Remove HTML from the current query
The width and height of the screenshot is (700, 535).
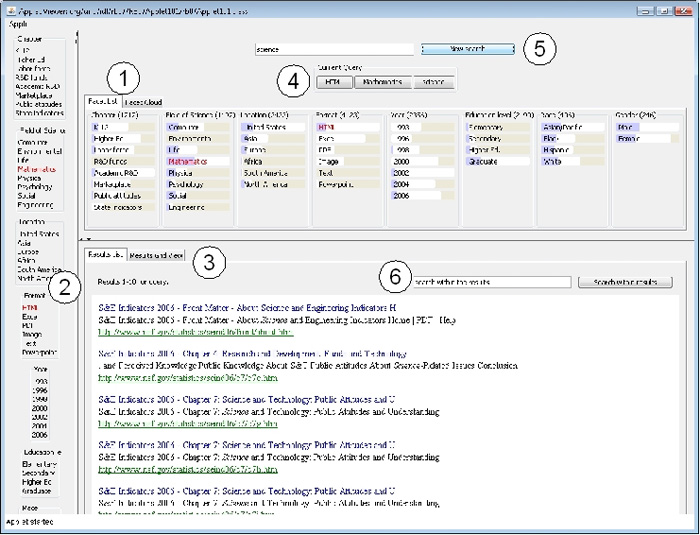pos(333,83)
